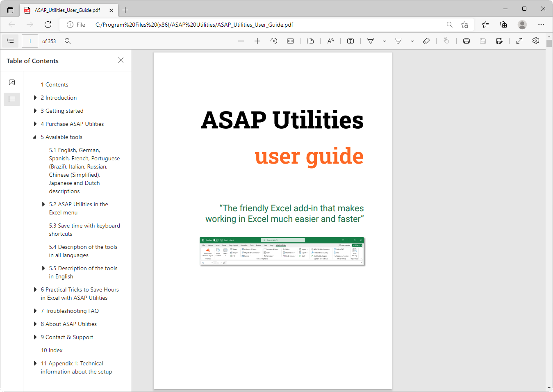Click the scroll down arrow
Viewport: 553px width, 392px height.
tap(549, 388)
